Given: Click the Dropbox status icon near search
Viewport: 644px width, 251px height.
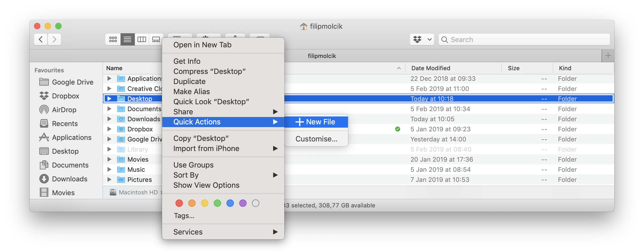Looking at the screenshot, I should (422, 39).
